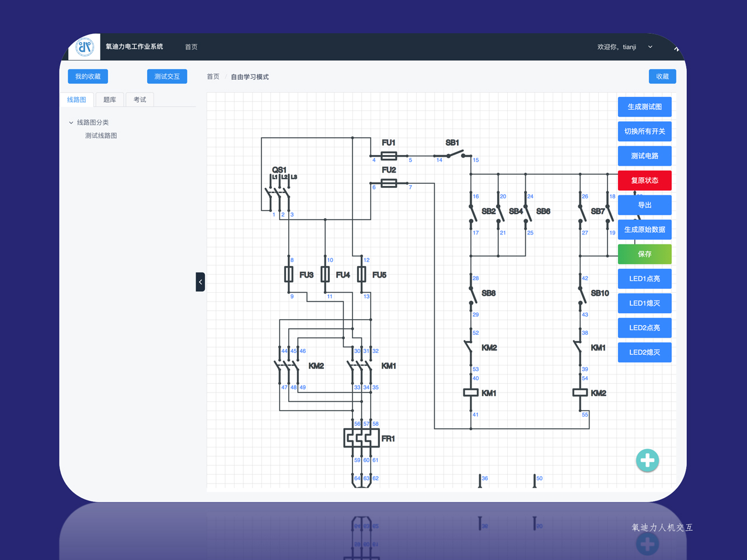This screenshot has height=560, width=747.
Task: Click the KM1 coil symbol in circuit
Action: coord(471,393)
